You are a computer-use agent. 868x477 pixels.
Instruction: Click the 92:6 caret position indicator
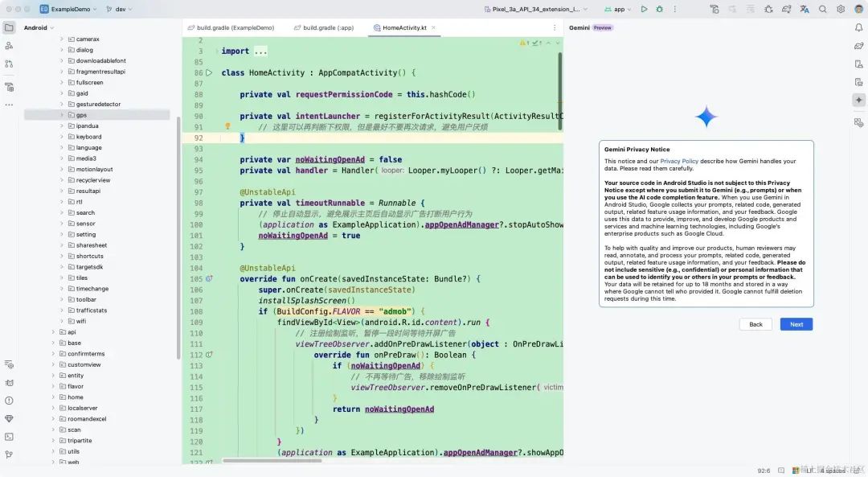tap(764, 471)
